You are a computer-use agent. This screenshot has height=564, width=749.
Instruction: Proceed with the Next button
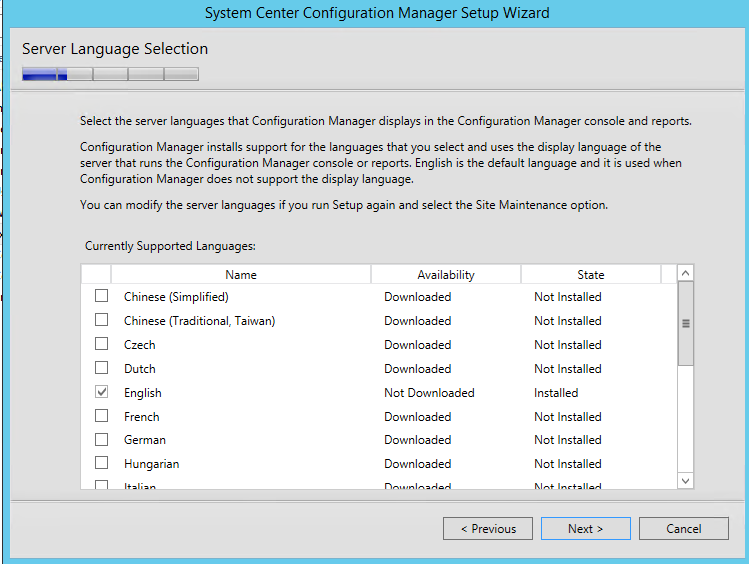coord(586,529)
